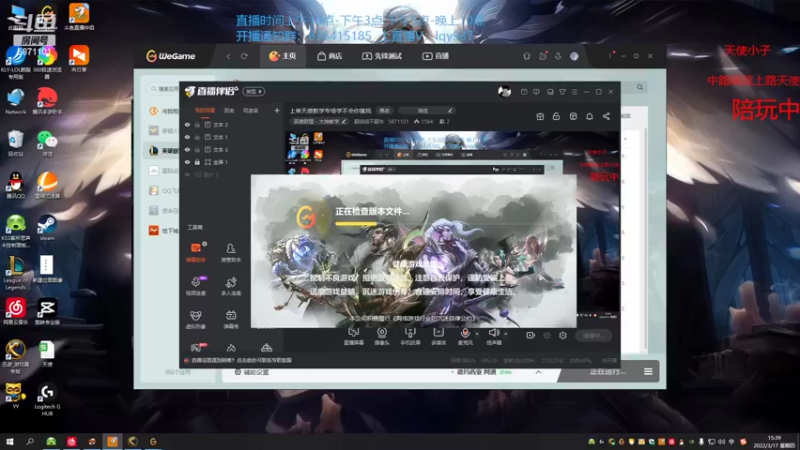Toggle the preview eye icon near settings gear
This screenshot has height=450, width=800.
(547, 335)
